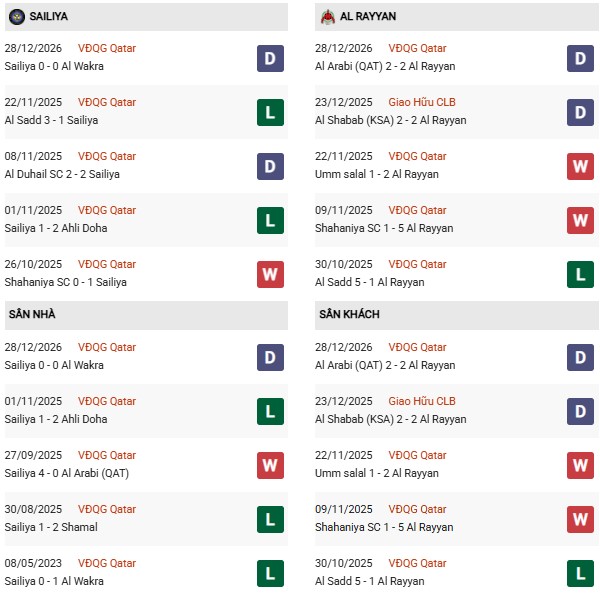This screenshot has height=593, width=600.
Task: Open the VĐQG Qatar link dated 08/05/2023
Action: tap(107, 564)
